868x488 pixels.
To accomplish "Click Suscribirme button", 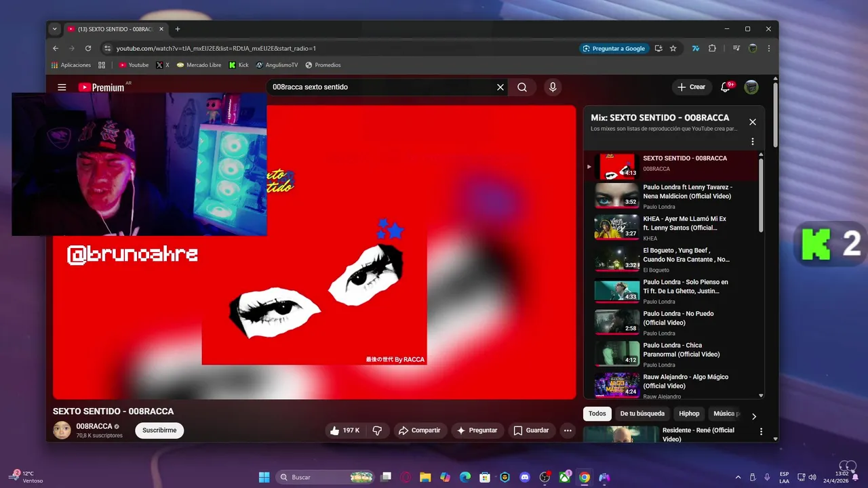I will (159, 430).
